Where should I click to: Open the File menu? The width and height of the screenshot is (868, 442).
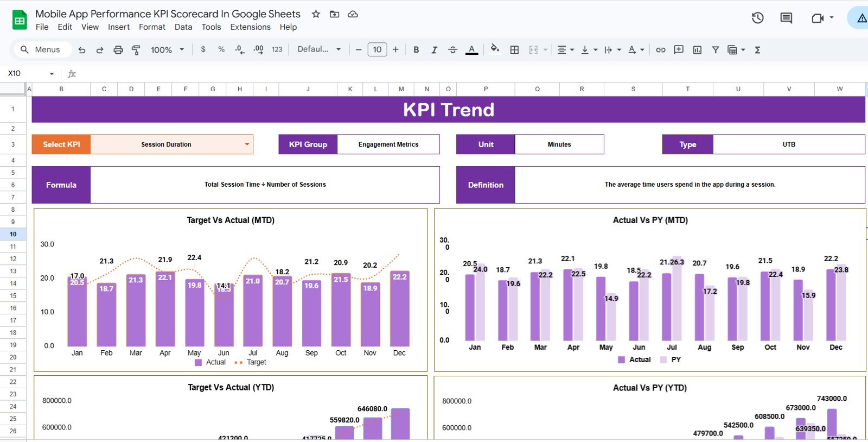coord(42,27)
